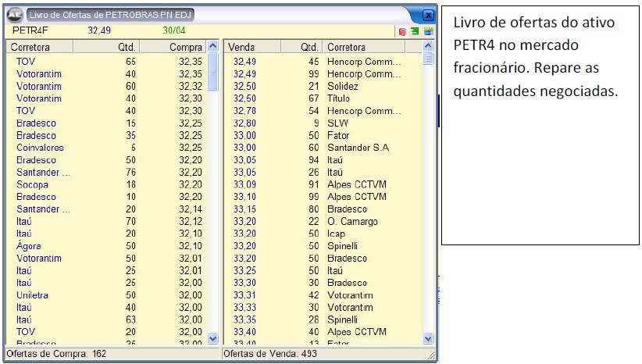Click the sell-side scrollbar thumb

tap(428, 58)
